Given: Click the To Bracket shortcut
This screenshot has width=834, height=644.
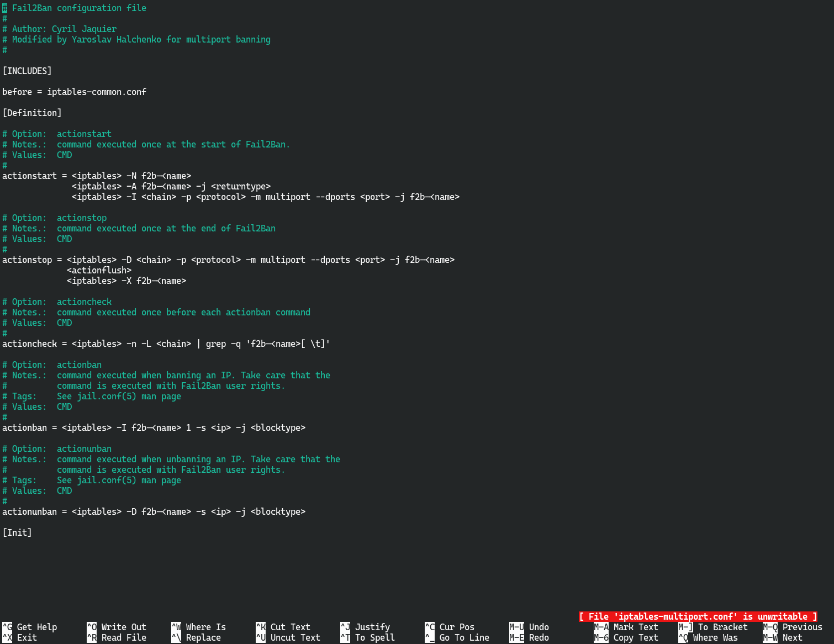Looking at the screenshot, I should point(722,627).
